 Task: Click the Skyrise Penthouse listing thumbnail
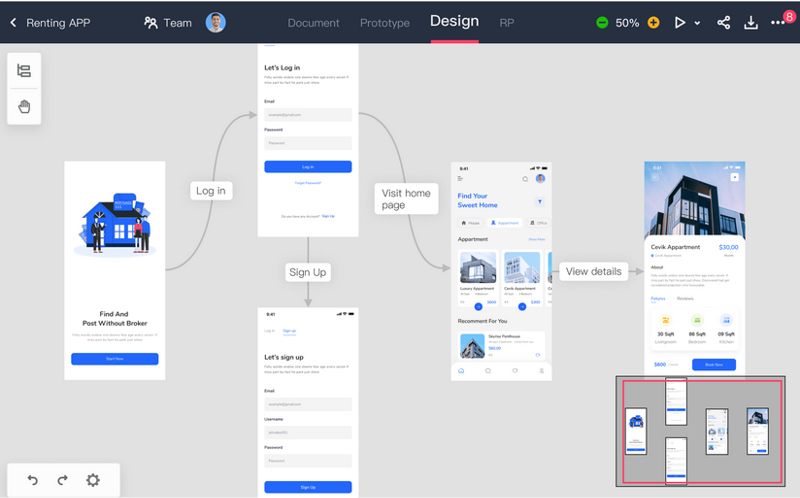click(472, 346)
